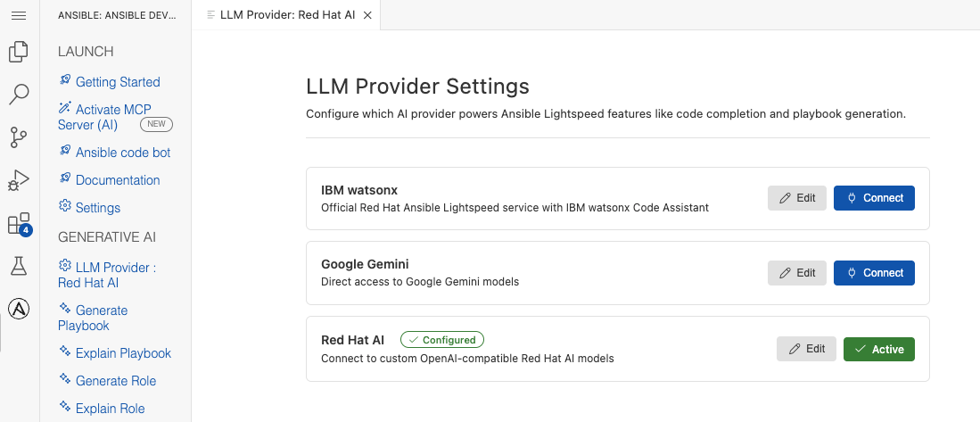Click the Generate Role link

108,381
